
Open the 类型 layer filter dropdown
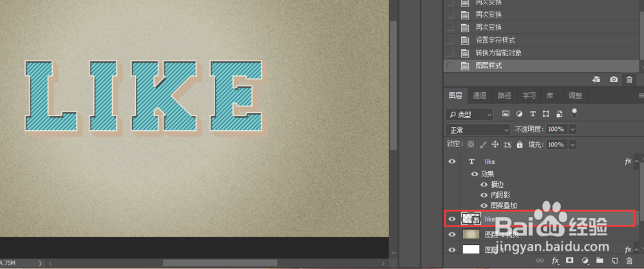(469, 114)
